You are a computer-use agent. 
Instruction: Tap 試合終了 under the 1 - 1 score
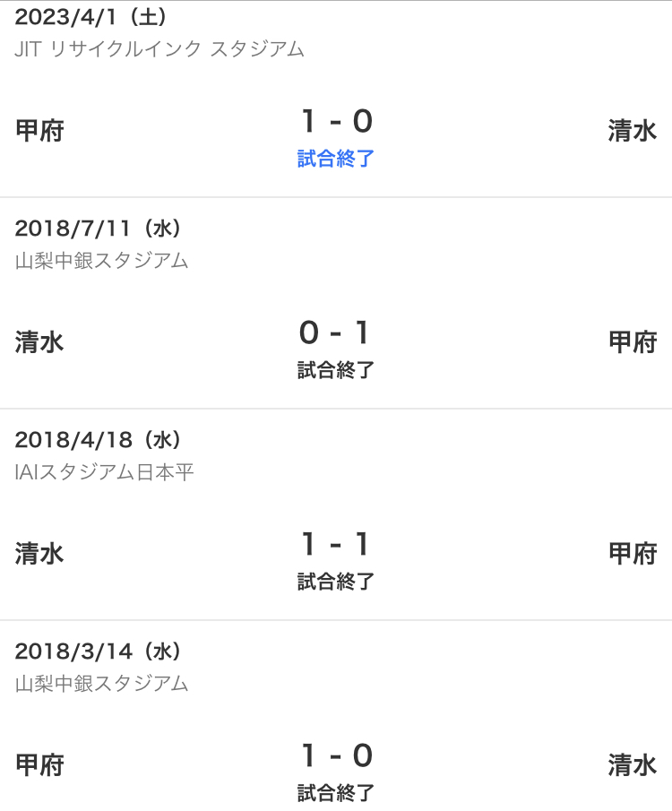point(336,582)
